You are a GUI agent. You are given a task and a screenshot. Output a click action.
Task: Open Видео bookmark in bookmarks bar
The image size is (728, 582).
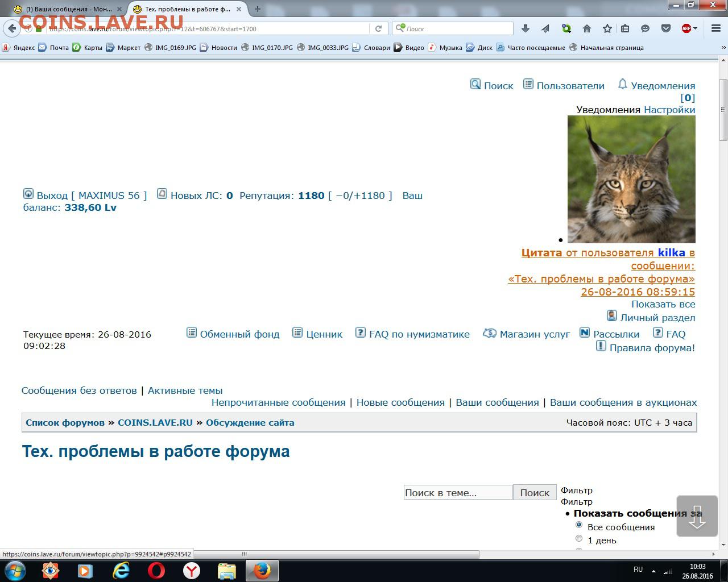click(x=409, y=48)
